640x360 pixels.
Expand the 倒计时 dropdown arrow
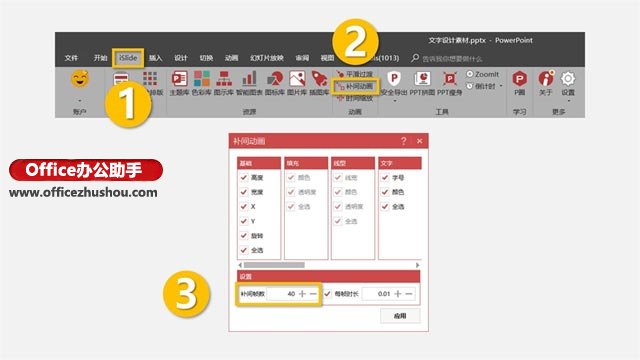click(x=501, y=86)
